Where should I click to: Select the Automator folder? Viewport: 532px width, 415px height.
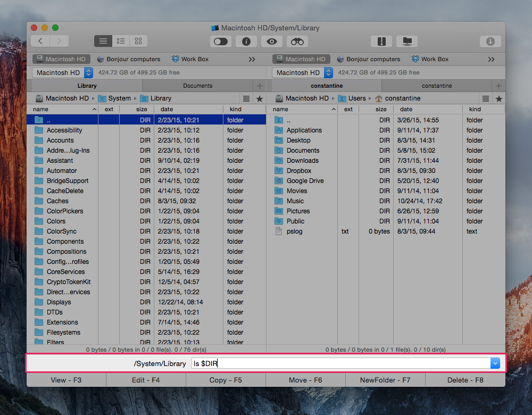pyautogui.click(x=147, y=171)
